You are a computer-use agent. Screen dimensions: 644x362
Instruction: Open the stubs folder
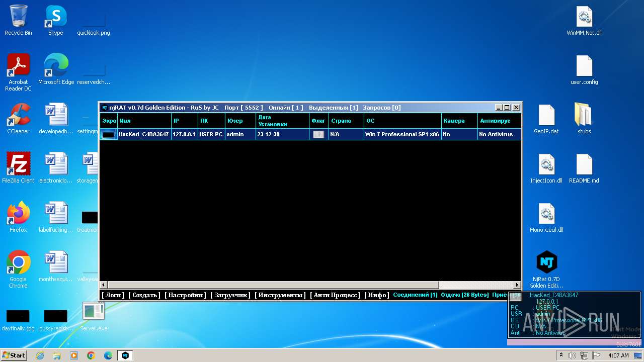tap(584, 119)
